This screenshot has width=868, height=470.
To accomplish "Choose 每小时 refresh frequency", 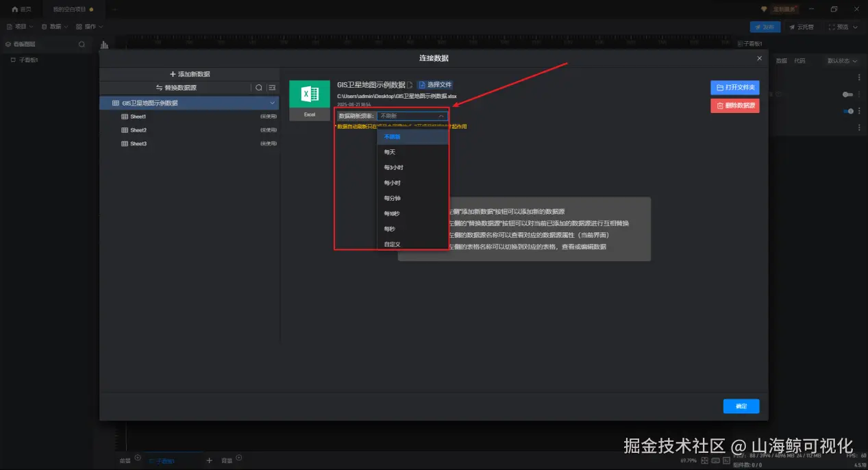I will tap(413, 183).
